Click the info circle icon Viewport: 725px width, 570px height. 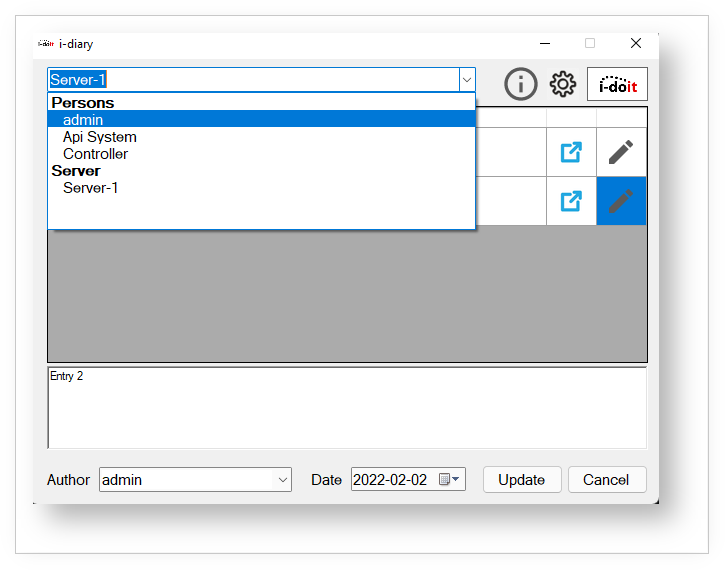520,84
